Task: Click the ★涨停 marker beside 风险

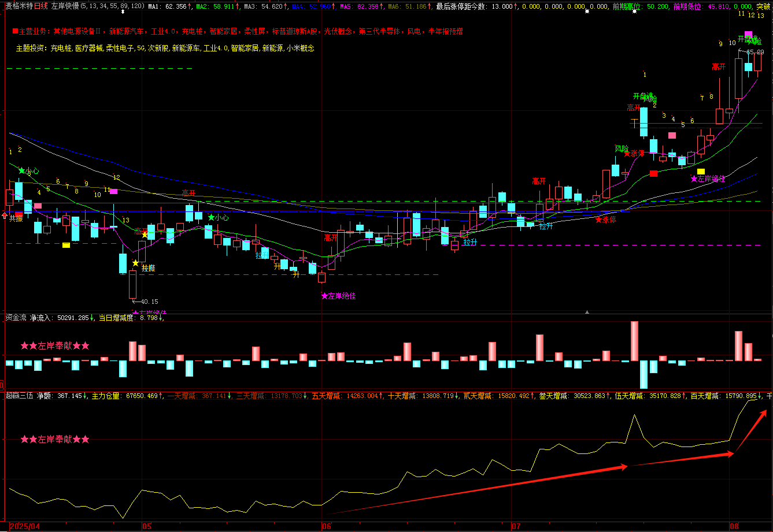Action: (x=634, y=154)
